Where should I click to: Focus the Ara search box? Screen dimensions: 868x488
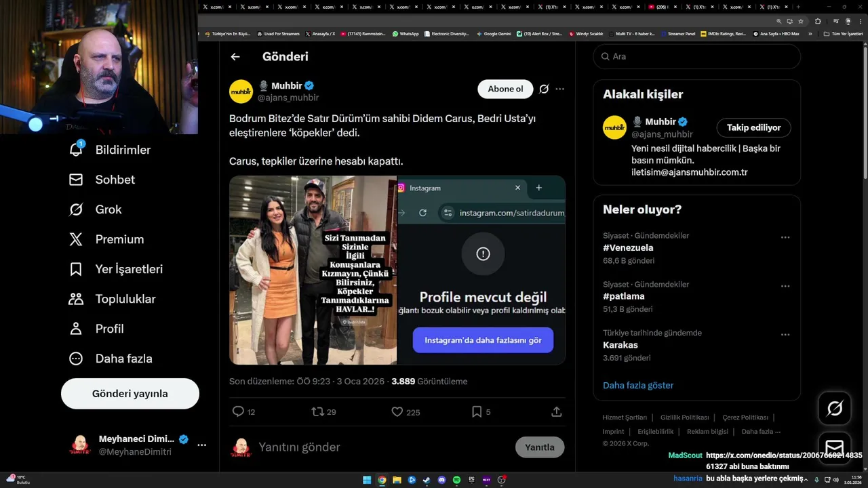tap(697, 56)
